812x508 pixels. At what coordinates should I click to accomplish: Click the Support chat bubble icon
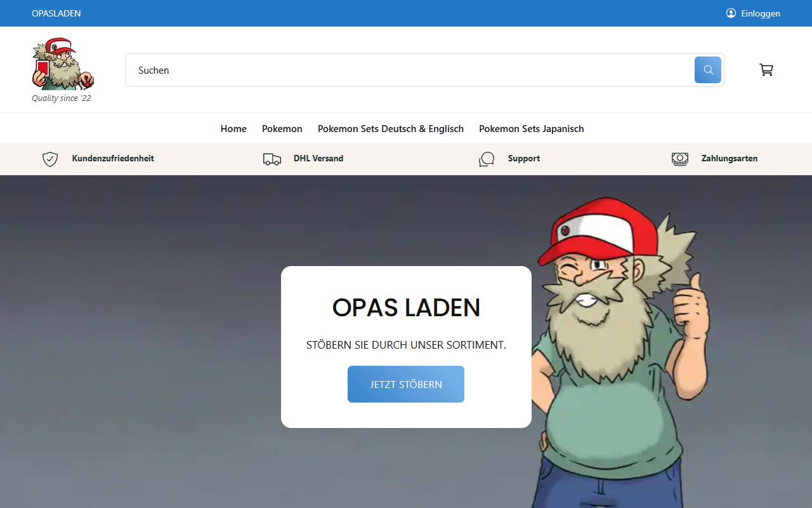point(487,159)
